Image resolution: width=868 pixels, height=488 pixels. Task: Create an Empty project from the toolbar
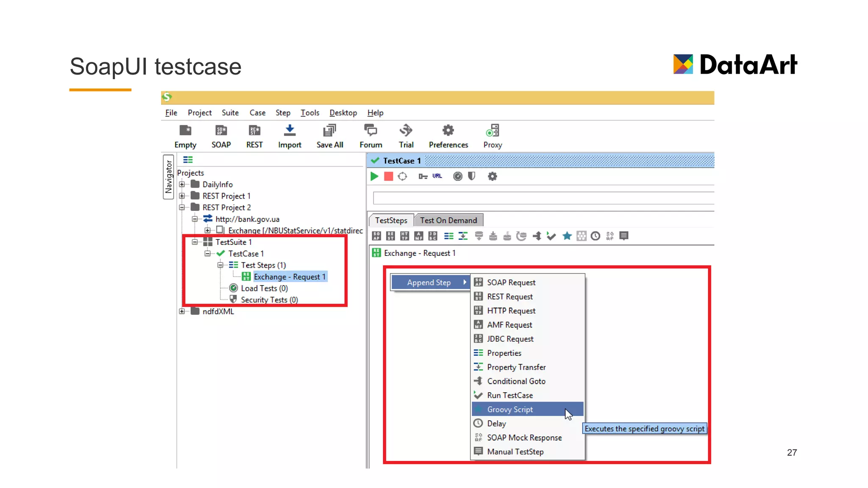185,136
